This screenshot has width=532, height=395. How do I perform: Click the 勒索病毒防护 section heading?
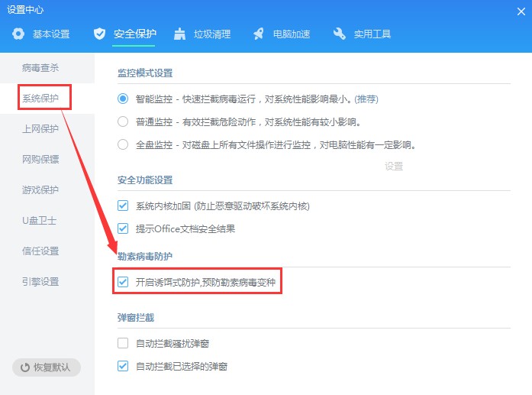click(145, 257)
